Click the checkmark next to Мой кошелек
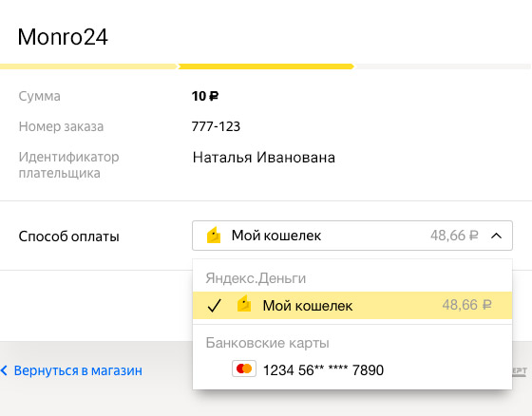The height and width of the screenshot is (416, 532). (215, 306)
